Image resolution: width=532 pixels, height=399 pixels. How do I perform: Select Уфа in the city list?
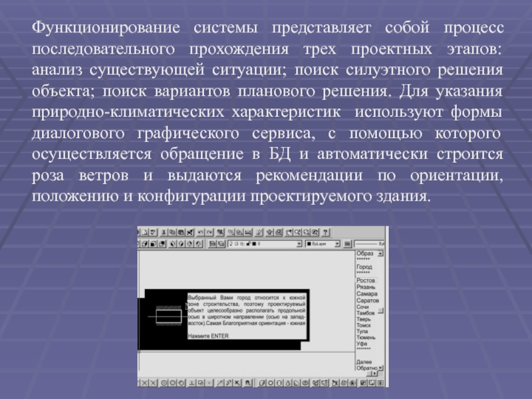(362, 344)
